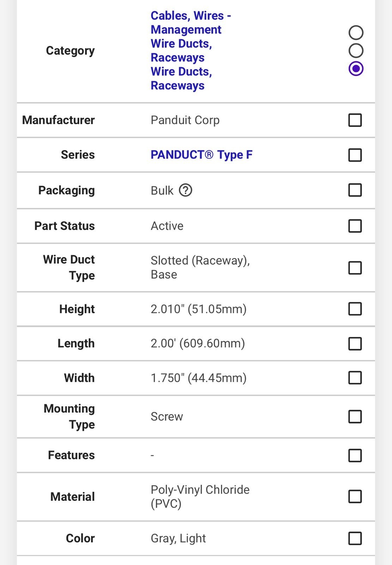The image size is (392, 565).
Task: Click the last Wire Ducts, Raceways link
Action: 181,78
